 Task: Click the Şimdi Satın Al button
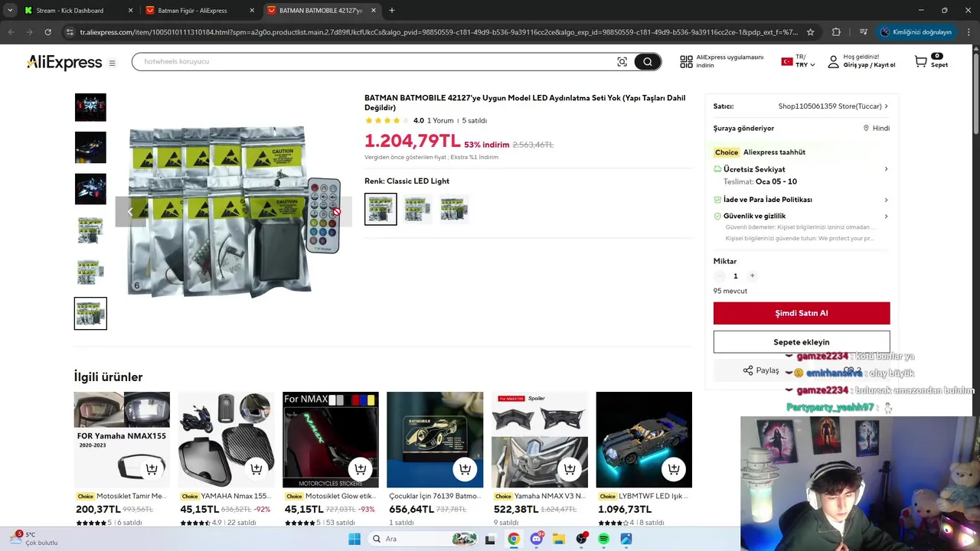(802, 313)
